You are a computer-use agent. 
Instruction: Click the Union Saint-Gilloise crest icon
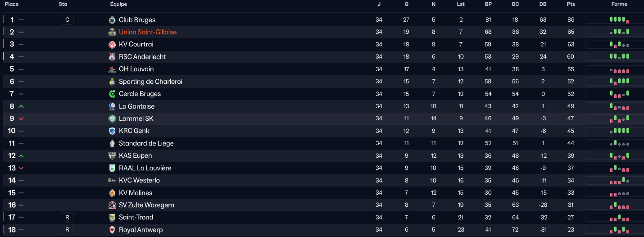pos(112,32)
